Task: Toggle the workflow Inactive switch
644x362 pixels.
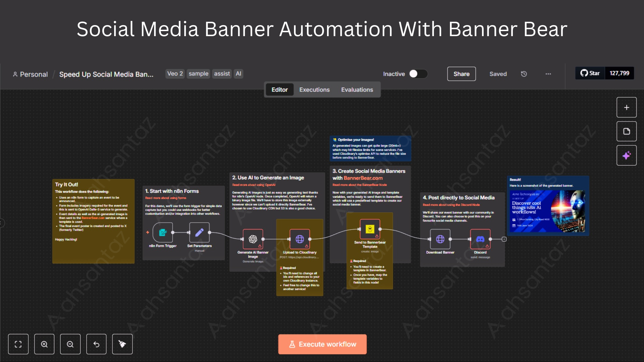Action: pos(418,74)
